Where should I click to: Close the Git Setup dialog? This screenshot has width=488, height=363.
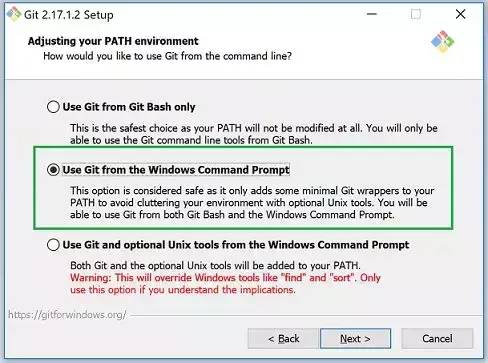tap(460, 14)
